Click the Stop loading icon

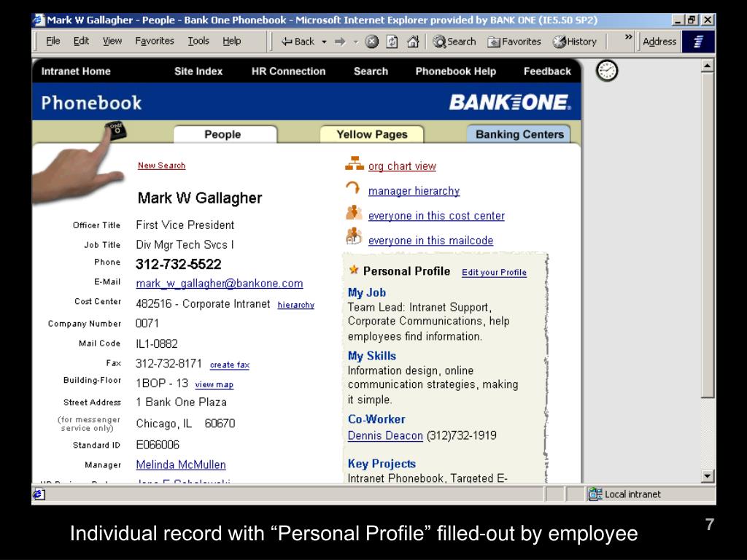[371, 42]
